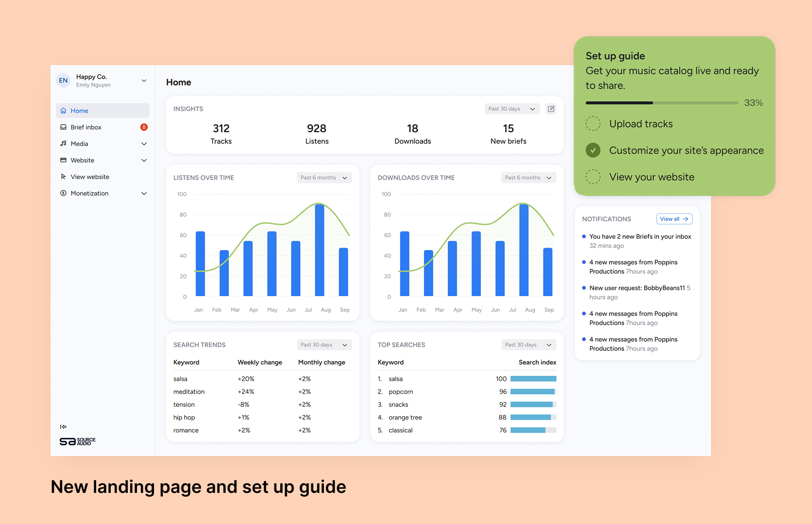The image size is (812, 524).
Task: Check the Upload tracks step circle
Action: (x=593, y=124)
